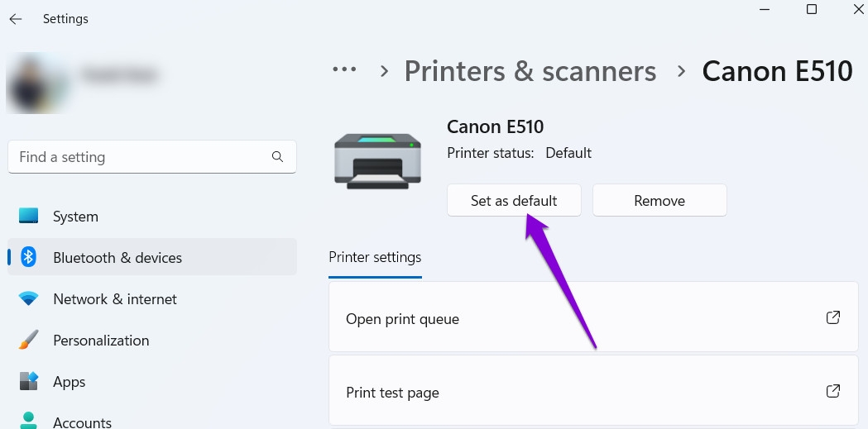The image size is (868, 429).
Task: Click open-external icon for test page
Action: (x=833, y=391)
